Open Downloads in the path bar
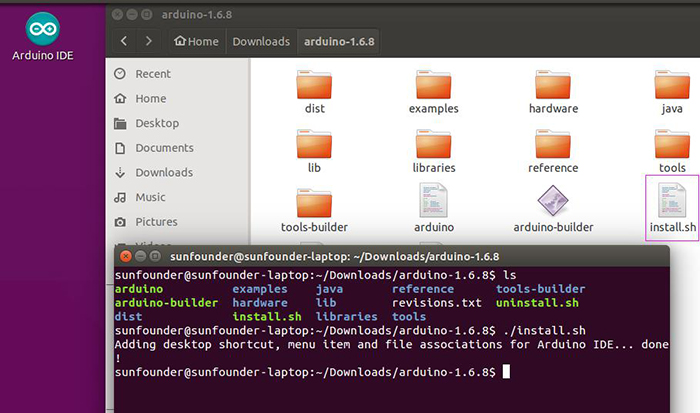Image resolution: width=700 pixels, height=413 pixels. pos(261,42)
